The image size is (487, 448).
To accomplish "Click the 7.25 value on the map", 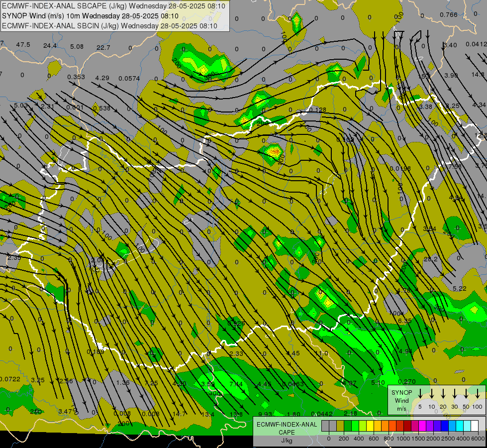I will tap(151, 383).
